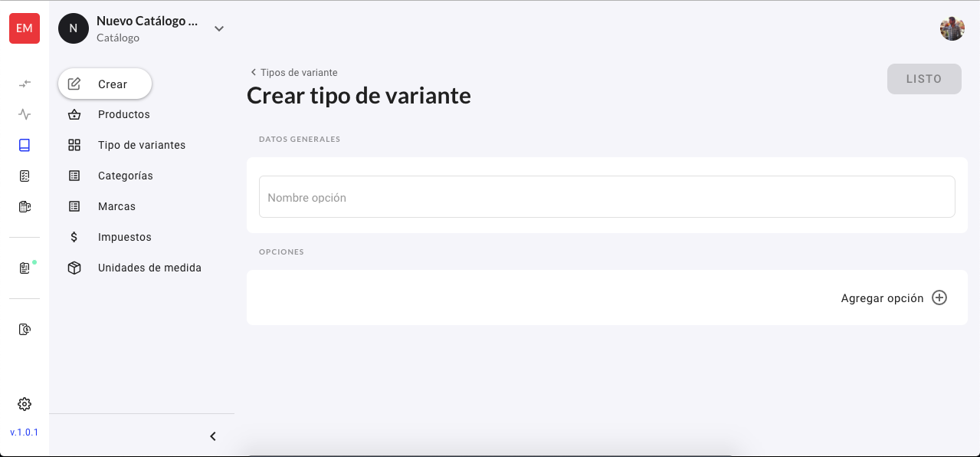Image resolution: width=980 pixels, height=457 pixels.
Task: Expand the Nuevo Catálogo dropdown chevron
Action: [x=219, y=28]
